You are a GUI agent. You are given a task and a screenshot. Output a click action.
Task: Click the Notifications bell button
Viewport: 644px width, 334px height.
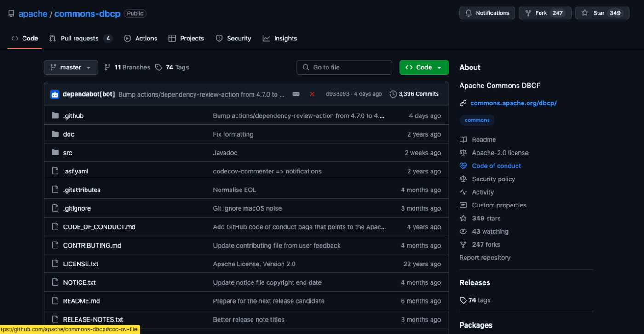[487, 13]
